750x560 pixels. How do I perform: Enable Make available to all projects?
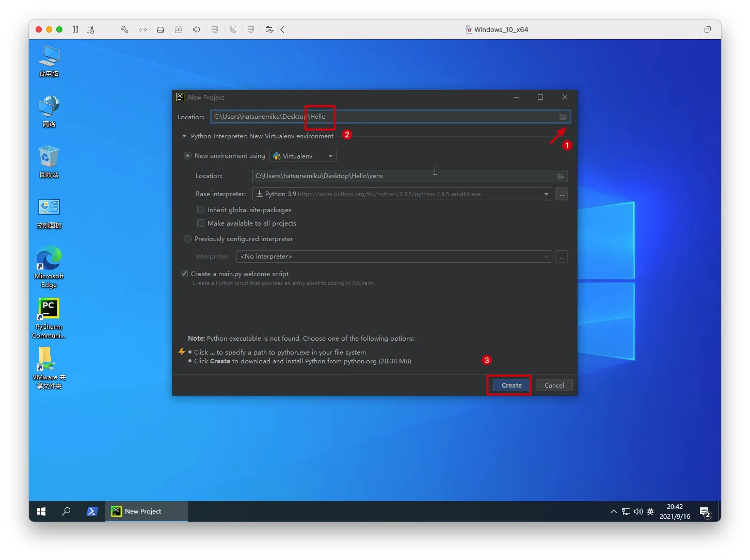click(x=201, y=223)
